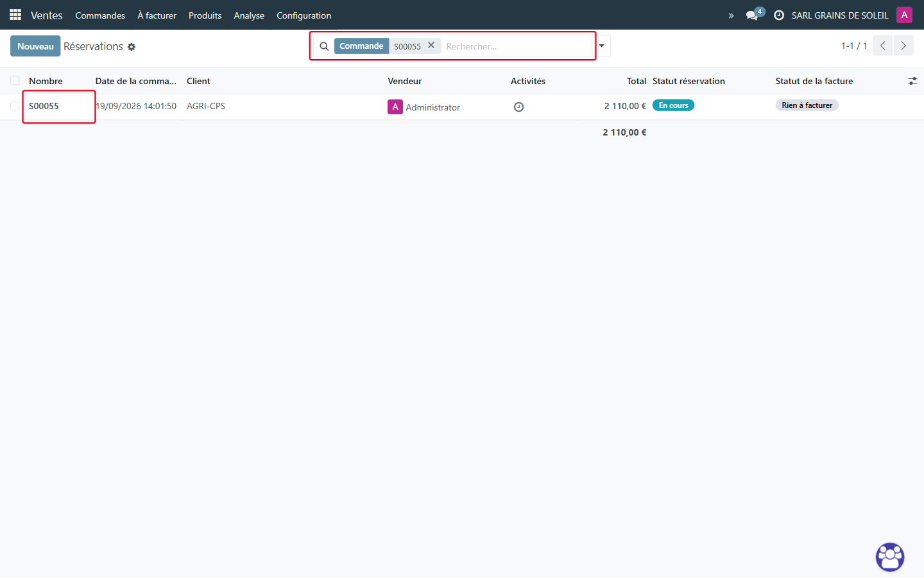Go to previous page arrow

[x=883, y=46]
